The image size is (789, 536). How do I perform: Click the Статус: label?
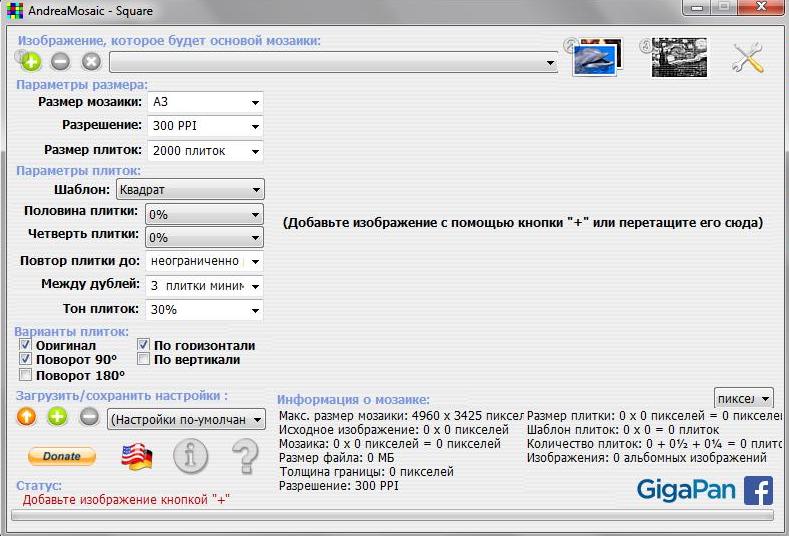(x=39, y=486)
